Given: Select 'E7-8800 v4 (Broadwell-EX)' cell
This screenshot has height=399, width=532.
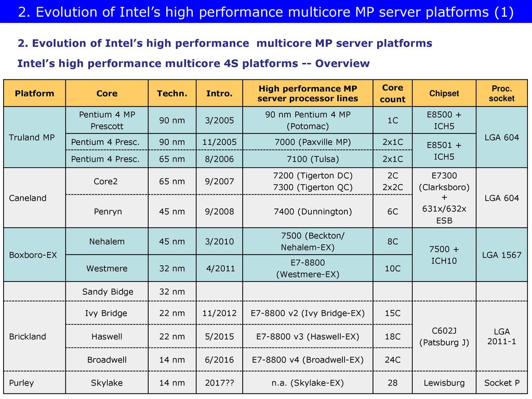Looking at the screenshot, I should (308, 360).
